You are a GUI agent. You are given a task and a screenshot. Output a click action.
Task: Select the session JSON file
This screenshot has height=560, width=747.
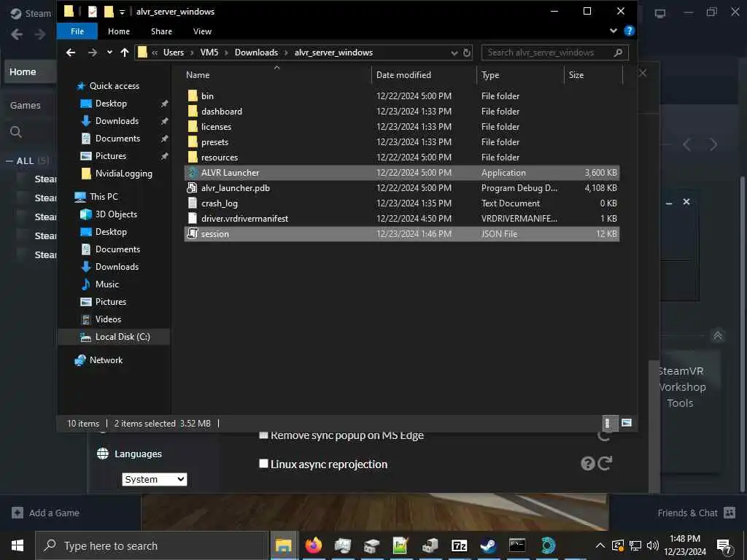click(x=402, y=234)
